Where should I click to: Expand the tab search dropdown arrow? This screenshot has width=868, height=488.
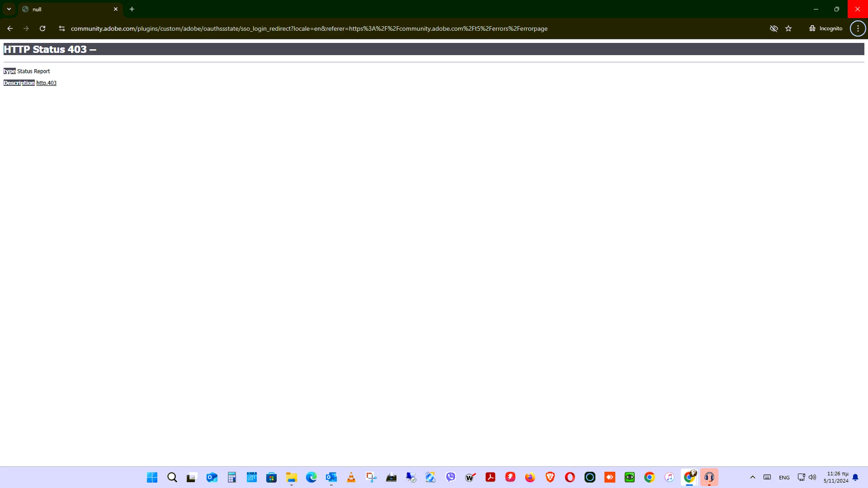[x=9, y=9]
